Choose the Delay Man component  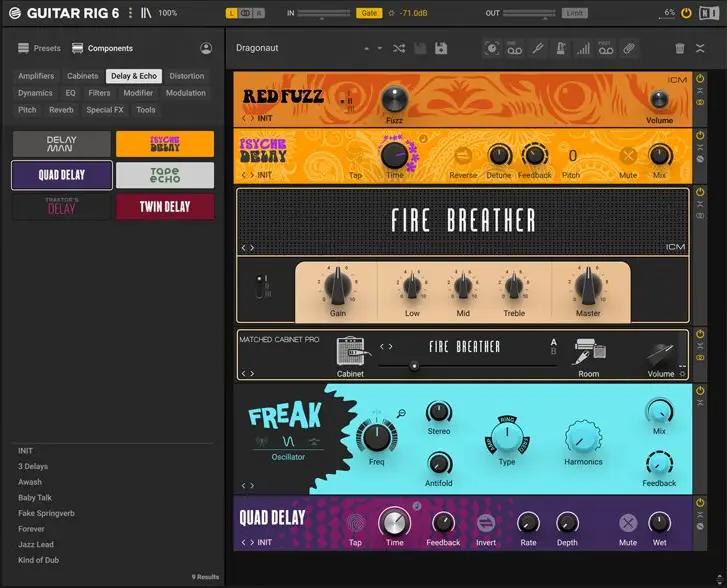pyautogui.click(x=62, y=144)
